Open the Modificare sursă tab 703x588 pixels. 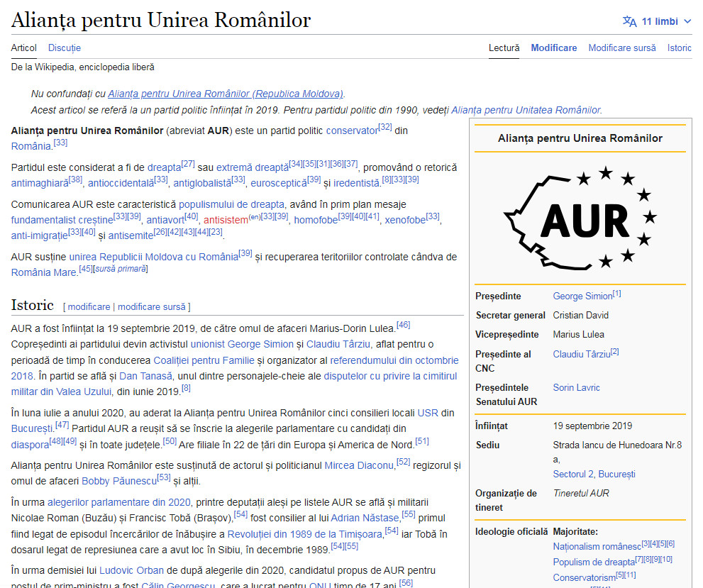click(x=622, y=48)
